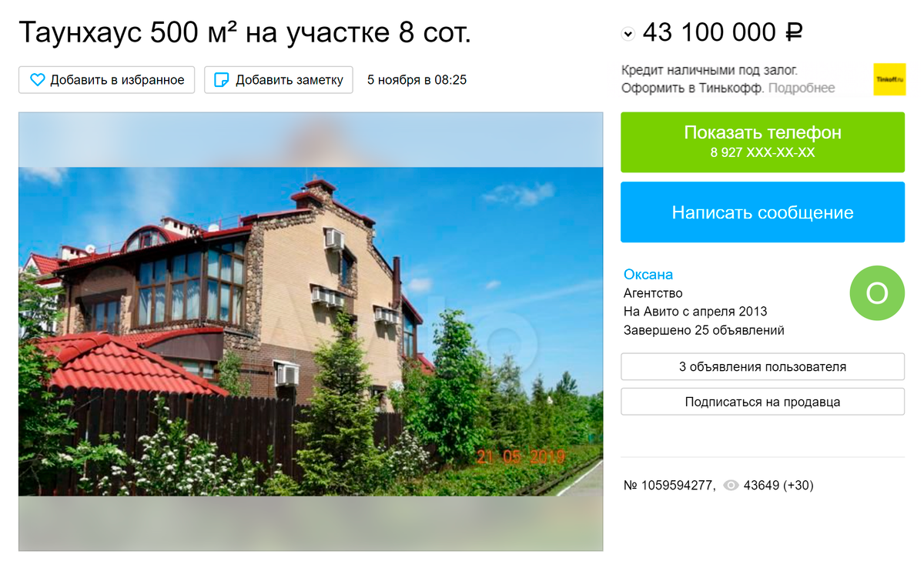Screen dimensions: 924x581
Task: View 3 объявления пользователя
Action: click(x=762, y=367)
